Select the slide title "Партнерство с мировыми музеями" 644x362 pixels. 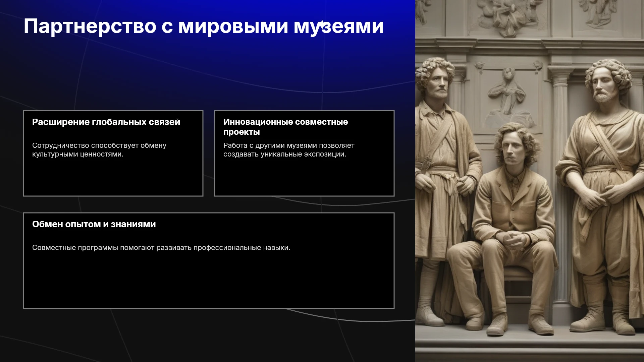pos(204,26)
